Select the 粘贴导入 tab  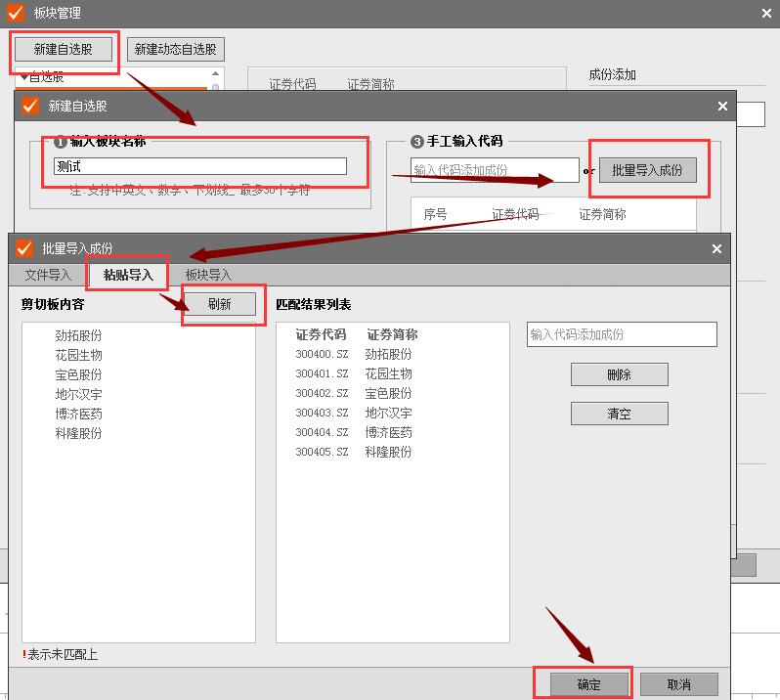[128, 275]
